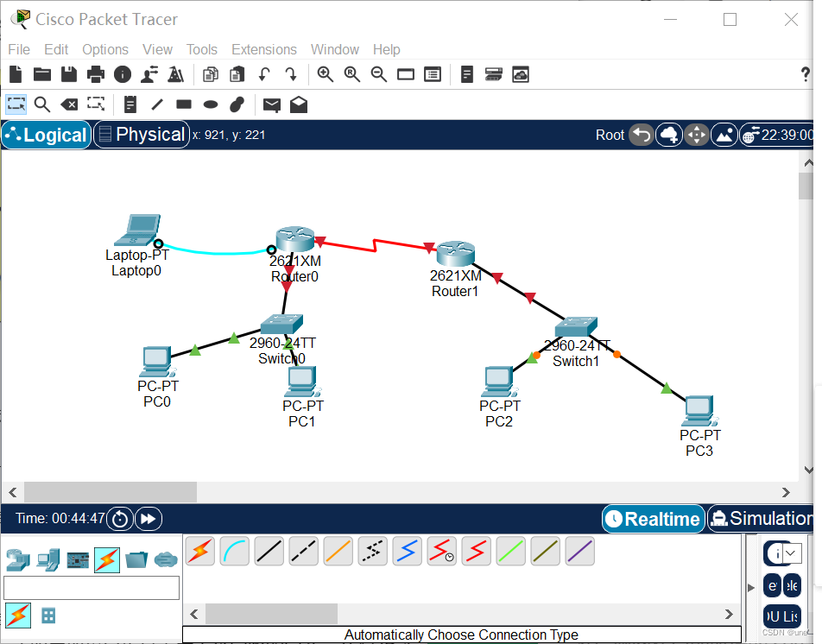
Task: Print the workspace using the printer icon
Action: tap(95, 74)
